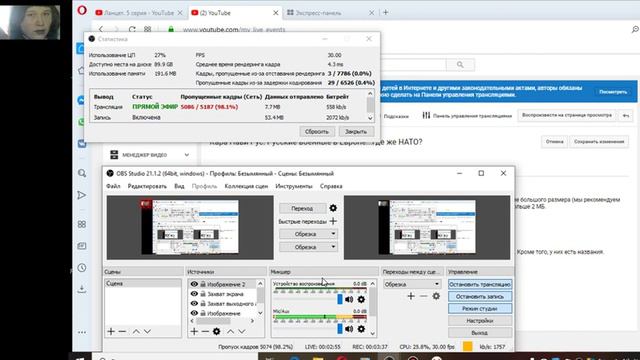Screen dimensions: 640x360
Task: Move selected source up
Action: pyautogui.click(x=231, y=331)
